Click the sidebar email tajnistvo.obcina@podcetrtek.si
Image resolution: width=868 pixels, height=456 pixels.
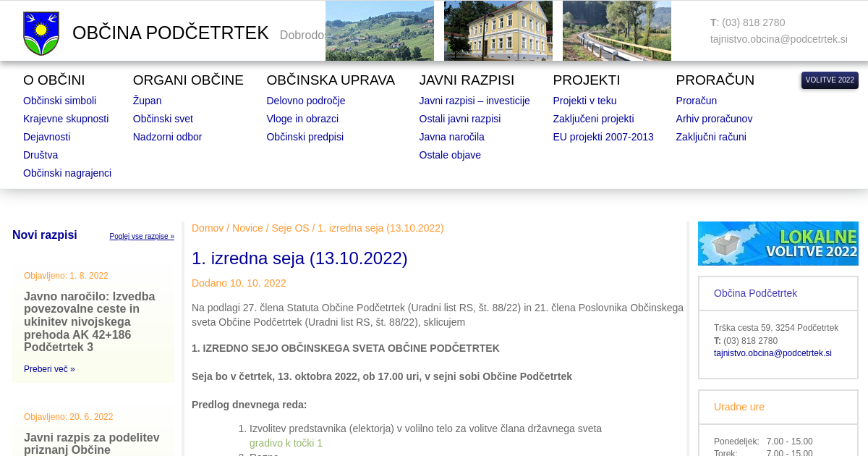[x=773, y=353]
